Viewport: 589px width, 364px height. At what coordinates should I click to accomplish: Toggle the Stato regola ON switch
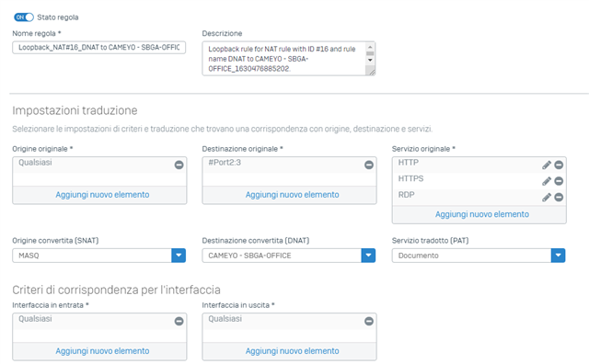[x=24, y=17]
